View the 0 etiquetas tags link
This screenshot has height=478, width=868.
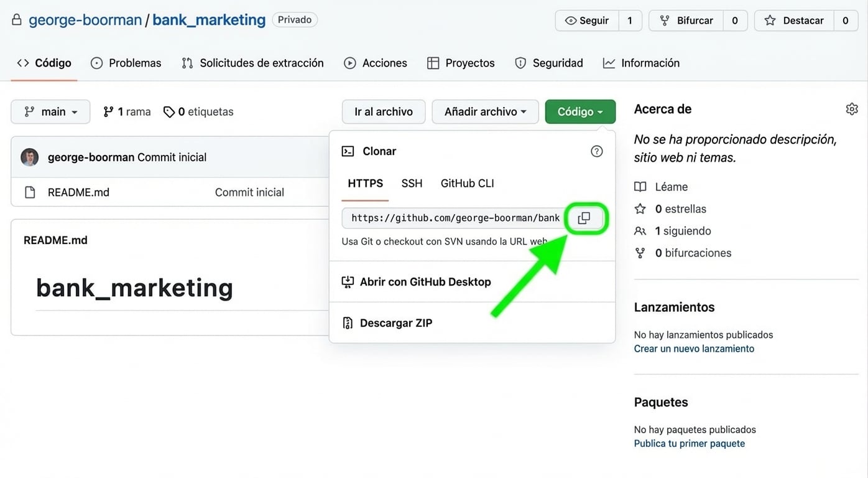(198, 112)
